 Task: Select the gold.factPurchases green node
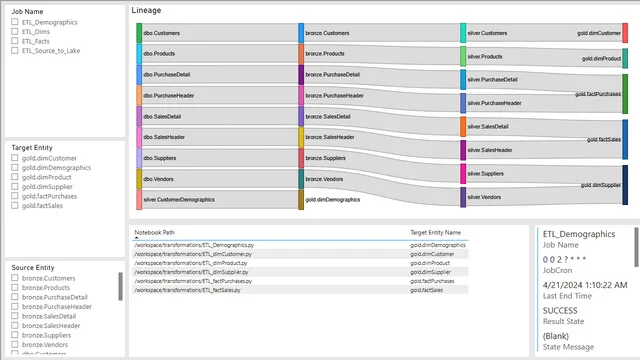[x=625, y=94]
